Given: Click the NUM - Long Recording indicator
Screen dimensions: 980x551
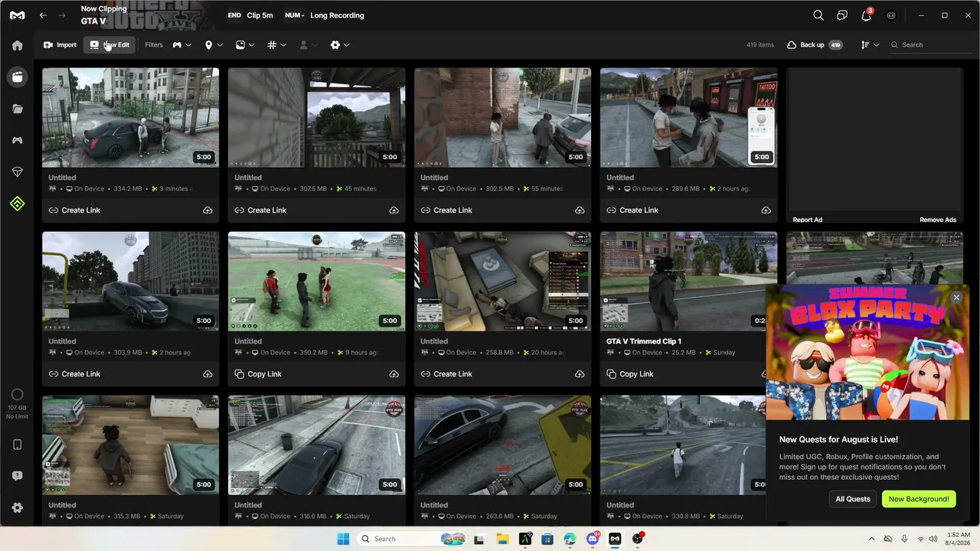Looking at the screenshot, I should [x=324, y=15].
